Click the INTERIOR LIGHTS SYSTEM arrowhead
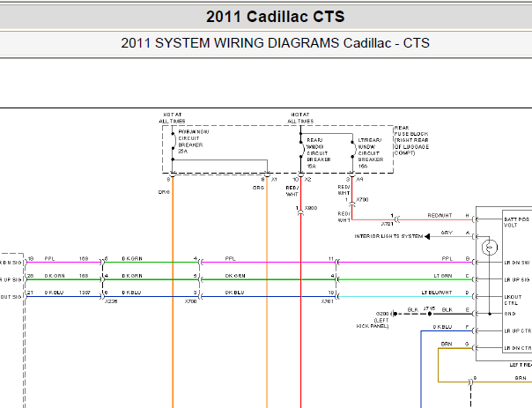 pos(427,236)
